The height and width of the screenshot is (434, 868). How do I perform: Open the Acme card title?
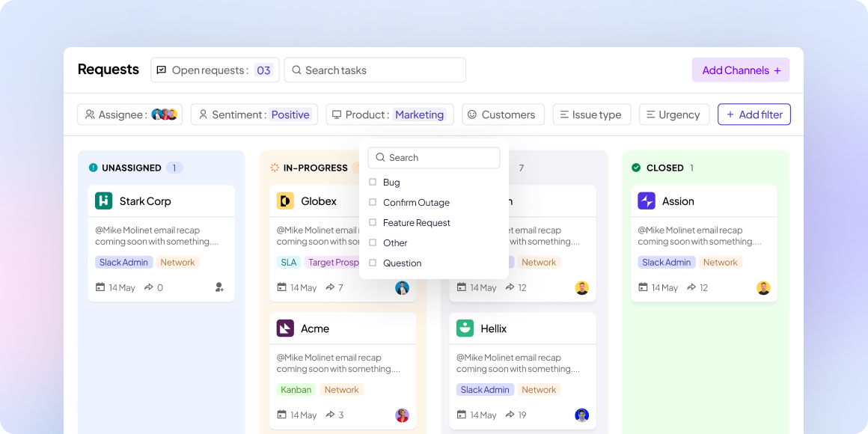[315, 328]
